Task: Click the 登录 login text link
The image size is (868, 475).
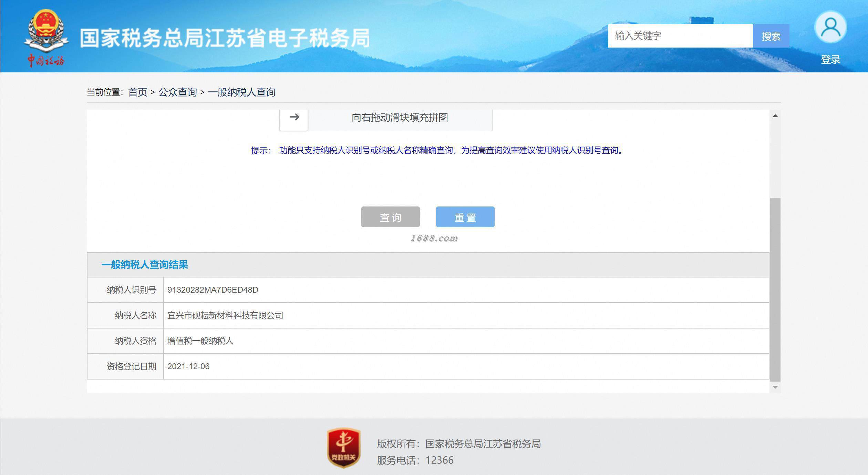Action: click(x=830, y=60)
